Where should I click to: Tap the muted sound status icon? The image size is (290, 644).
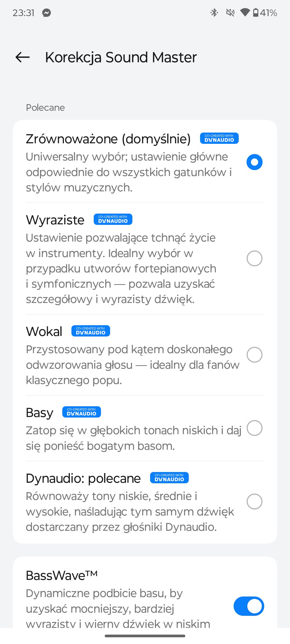point(230,13)
